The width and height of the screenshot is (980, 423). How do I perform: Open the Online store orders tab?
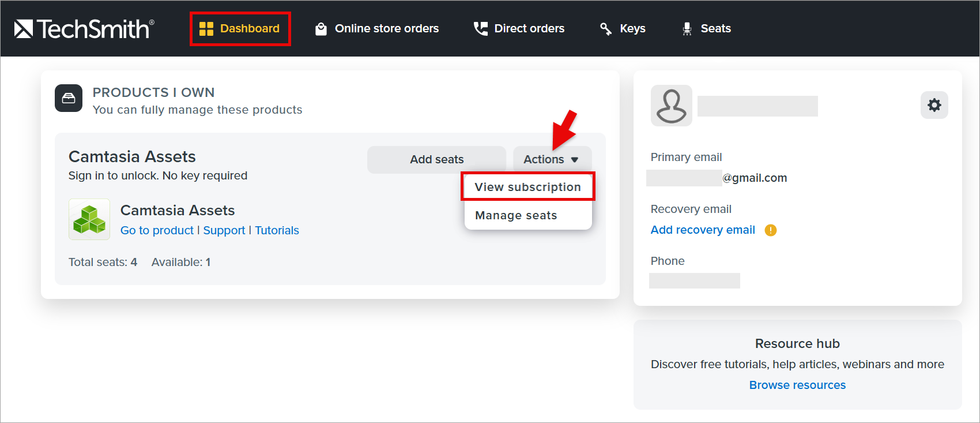[x=377, y=29]
